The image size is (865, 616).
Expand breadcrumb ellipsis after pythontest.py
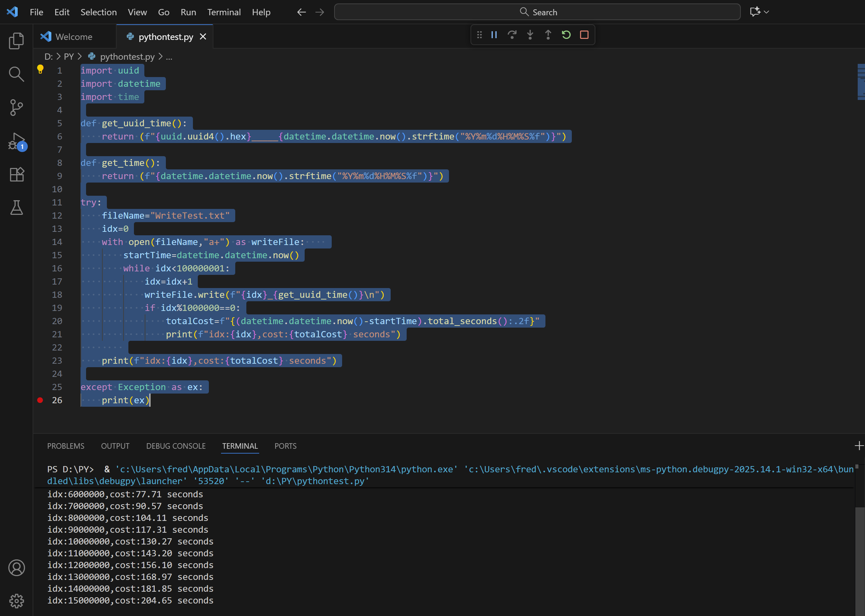(169, 57)
